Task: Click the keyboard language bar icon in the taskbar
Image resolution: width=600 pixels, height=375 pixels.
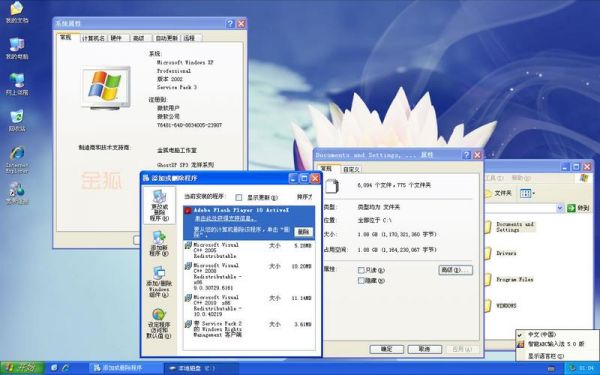Action: pos(551,368)
